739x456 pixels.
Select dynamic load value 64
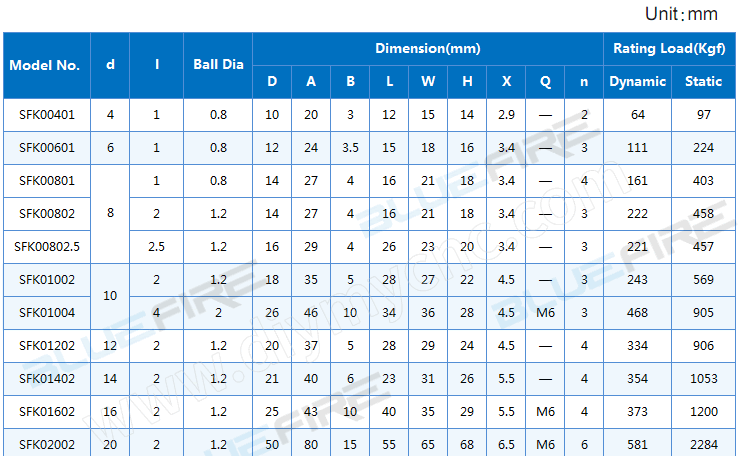(637, 115)
